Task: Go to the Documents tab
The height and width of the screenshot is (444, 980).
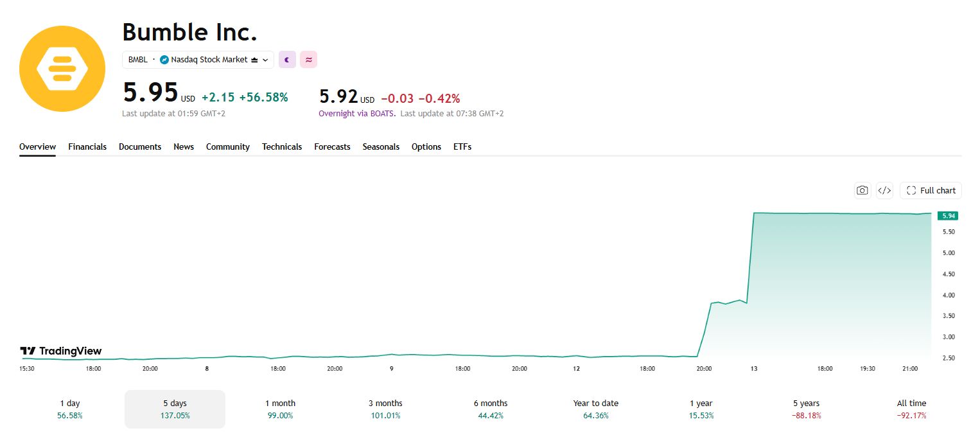Action: point(140,147)
